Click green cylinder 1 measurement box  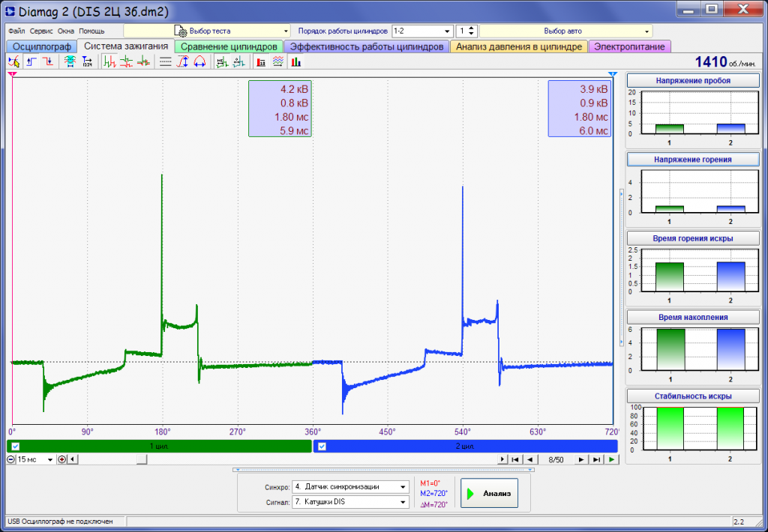click(280, 109)
